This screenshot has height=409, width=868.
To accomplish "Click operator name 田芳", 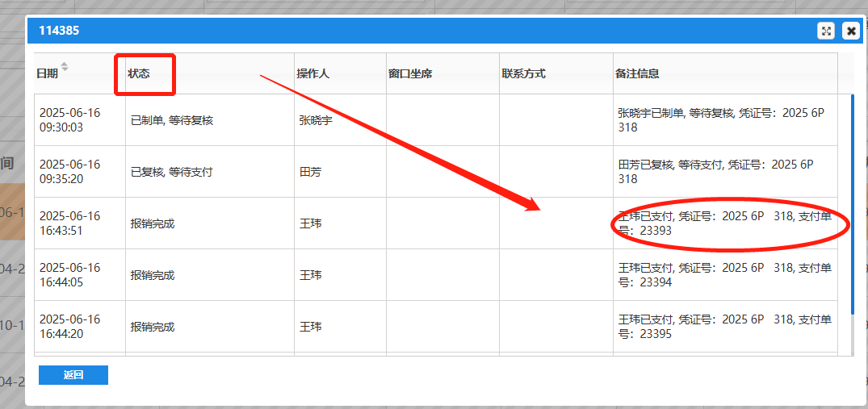I will (x=310, y=172).
